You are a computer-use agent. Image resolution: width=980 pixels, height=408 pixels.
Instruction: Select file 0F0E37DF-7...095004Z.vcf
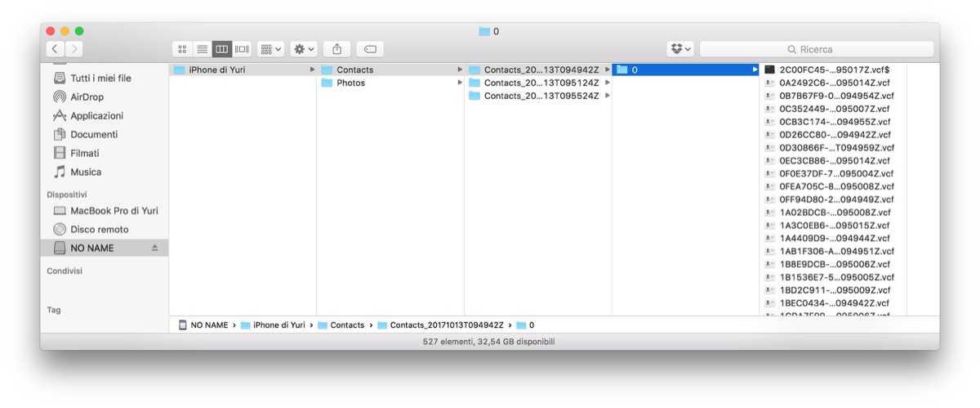(834, 173)
